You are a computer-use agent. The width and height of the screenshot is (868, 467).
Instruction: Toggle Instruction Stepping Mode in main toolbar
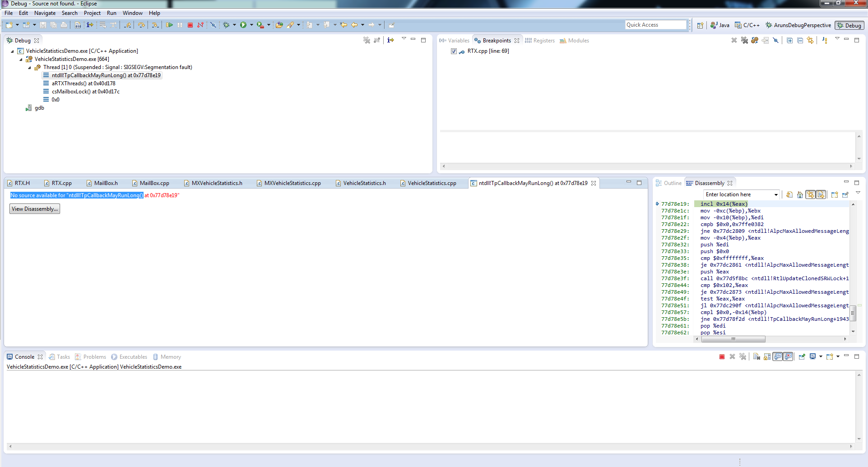(90, 25)
